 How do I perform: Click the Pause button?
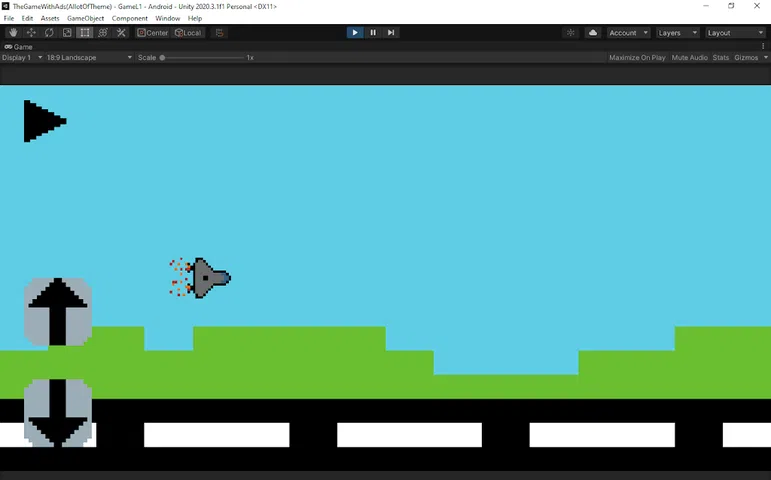(373, 33)
